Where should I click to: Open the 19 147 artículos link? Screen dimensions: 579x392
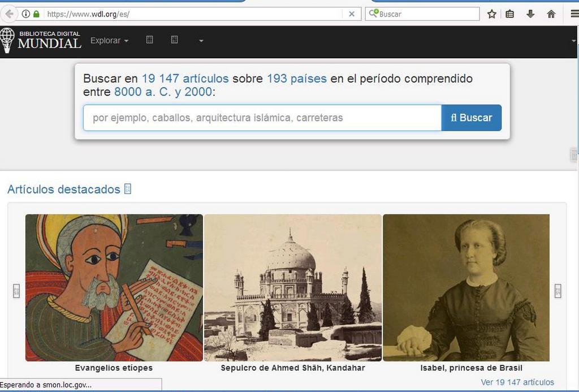pyautogui.click(x=185, y=78)
